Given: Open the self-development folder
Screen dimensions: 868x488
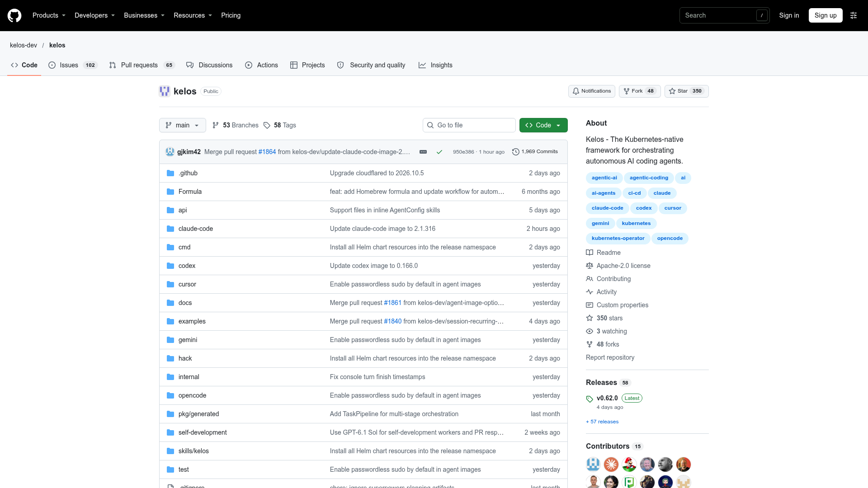Looking at the screenshot, I should point(203,432).
